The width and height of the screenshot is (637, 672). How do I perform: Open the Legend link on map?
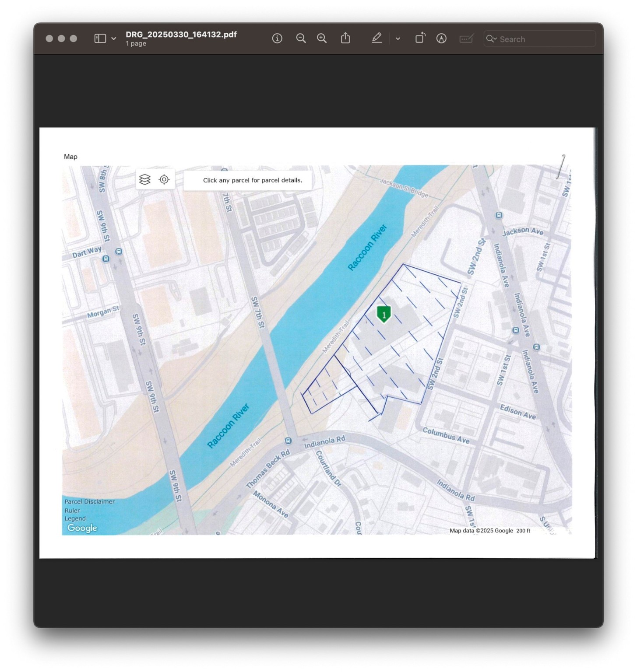[75, 518]
